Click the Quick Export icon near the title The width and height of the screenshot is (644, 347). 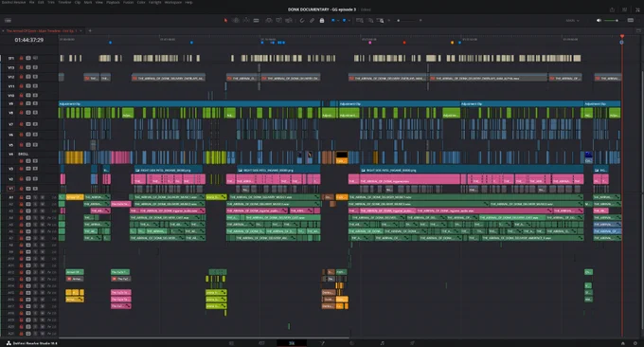coord(612,9)
